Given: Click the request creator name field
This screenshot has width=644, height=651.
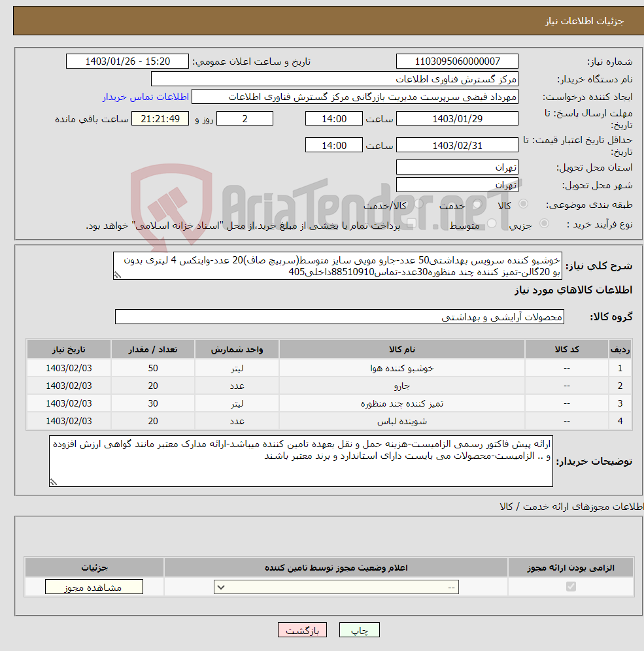Looking at the screenshot, I should [x=355, y=97].
